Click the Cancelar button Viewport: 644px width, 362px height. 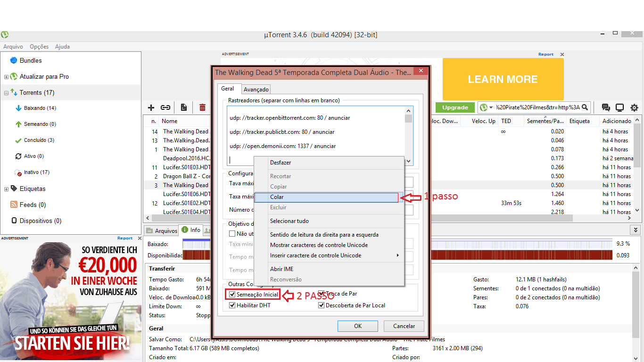pyautogui.click(x=404, y=326)
